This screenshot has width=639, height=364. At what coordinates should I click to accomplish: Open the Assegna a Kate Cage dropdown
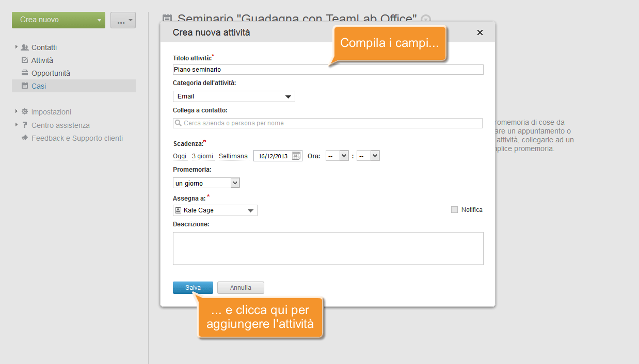coord(215,210)
